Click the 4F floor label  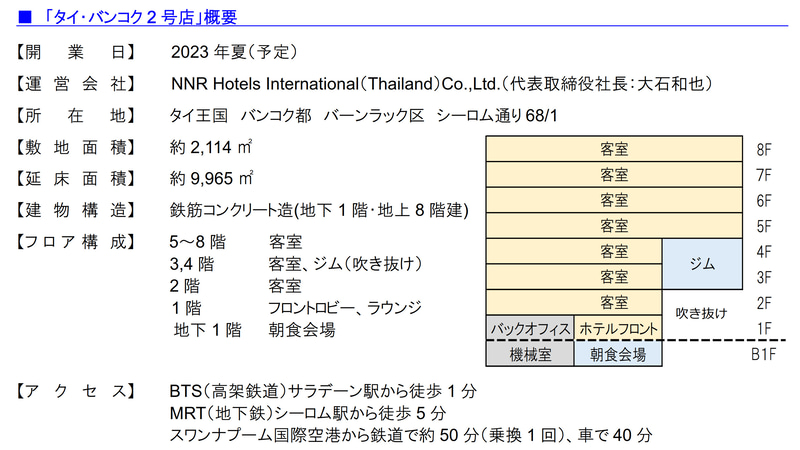tap(764, 252)
